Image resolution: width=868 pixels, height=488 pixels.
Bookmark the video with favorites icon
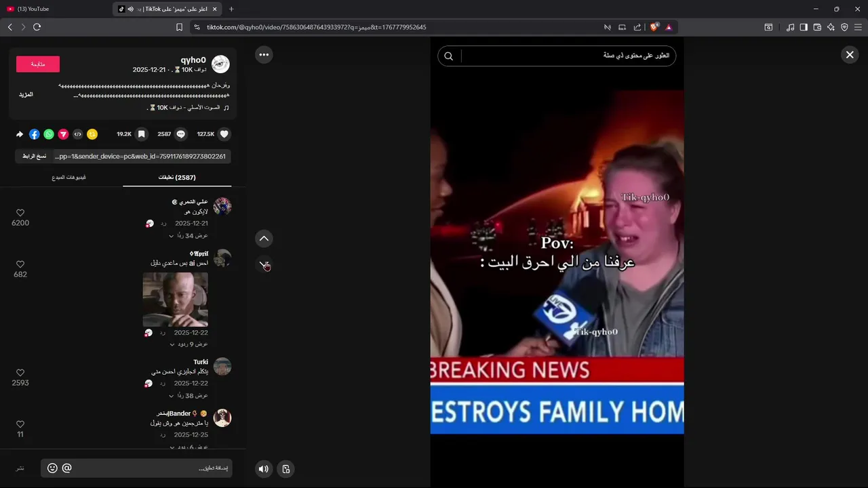[141, 134]
